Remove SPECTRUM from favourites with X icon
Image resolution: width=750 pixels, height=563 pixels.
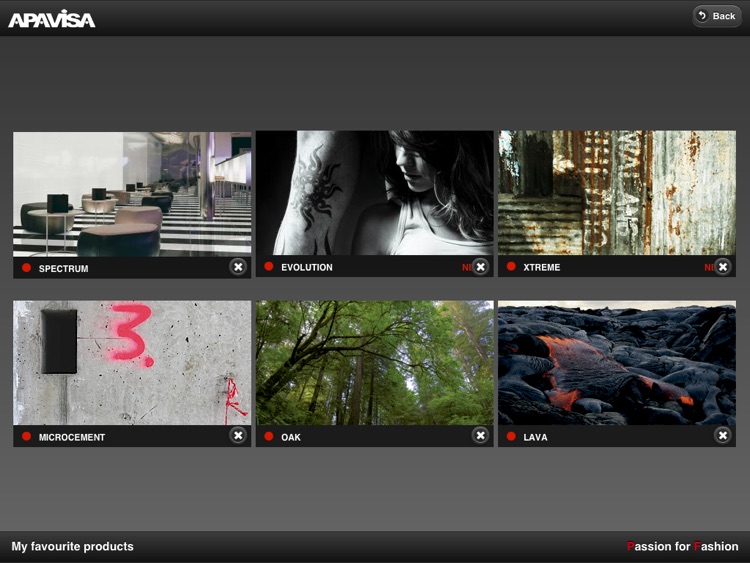[238, 267]
